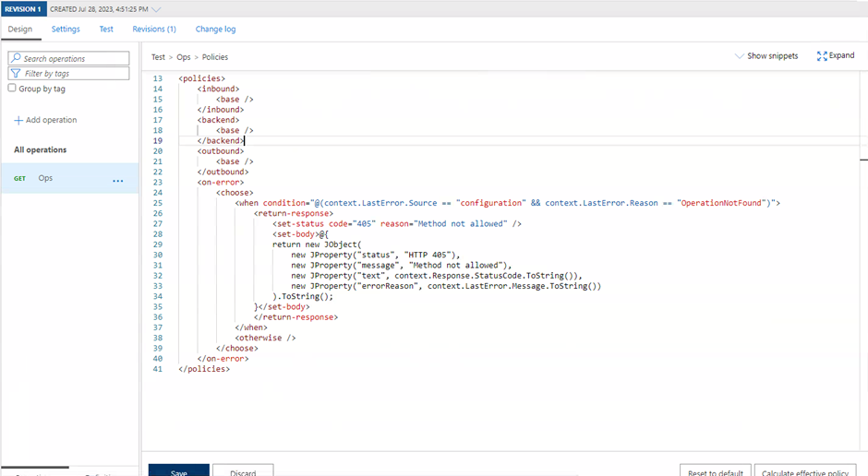868x476 pixels.
Task: Click the <return-response> opening tag
Action: click(294, 213)
